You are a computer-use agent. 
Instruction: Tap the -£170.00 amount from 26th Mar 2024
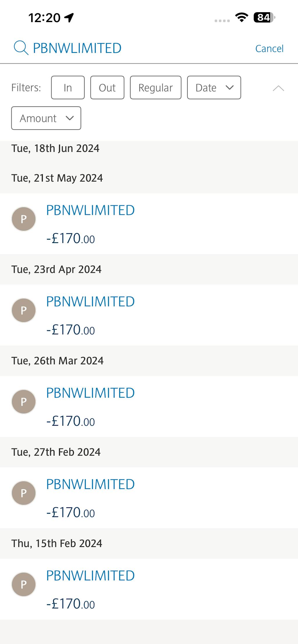click(x=71, y=421)
